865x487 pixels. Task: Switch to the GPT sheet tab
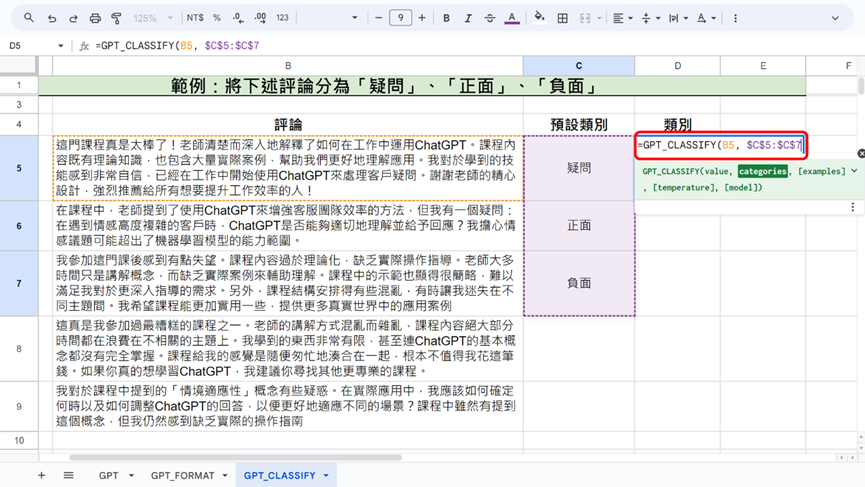109,475
